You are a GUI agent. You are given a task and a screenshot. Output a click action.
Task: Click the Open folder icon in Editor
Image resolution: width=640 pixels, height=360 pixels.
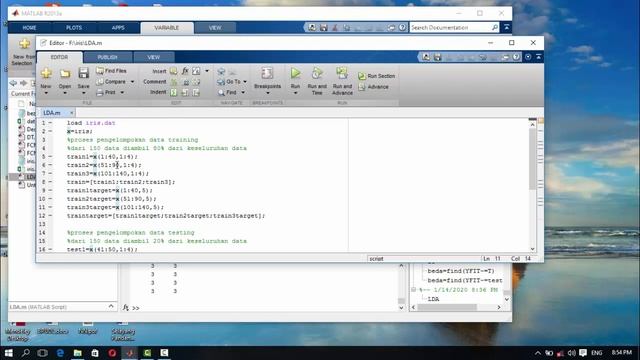coord(65,73)
